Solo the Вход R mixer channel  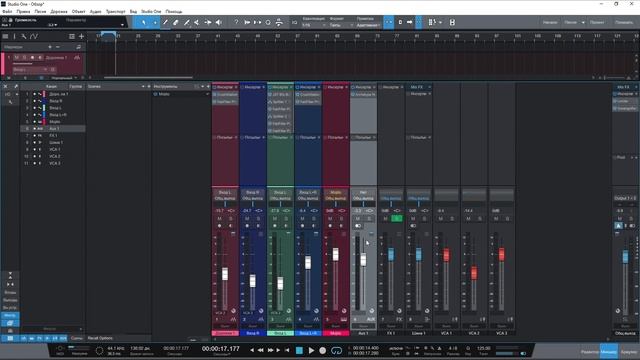[x=258, y=219]
